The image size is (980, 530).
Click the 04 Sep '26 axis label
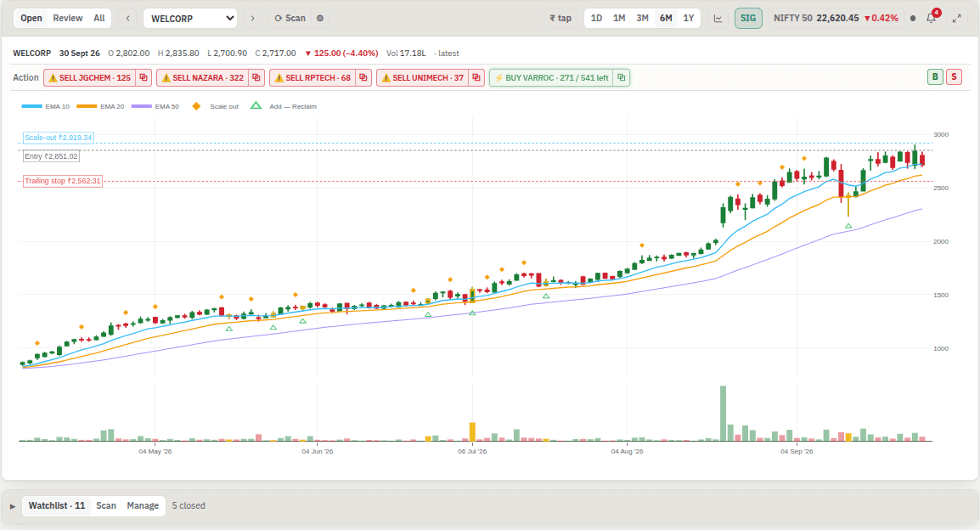[797, 451]
